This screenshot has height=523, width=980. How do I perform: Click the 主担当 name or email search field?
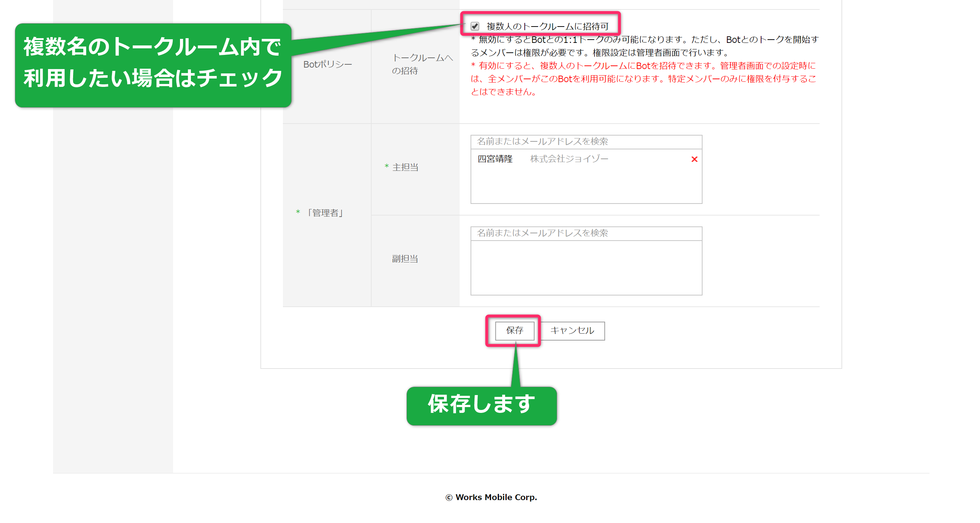click(586, 141)
